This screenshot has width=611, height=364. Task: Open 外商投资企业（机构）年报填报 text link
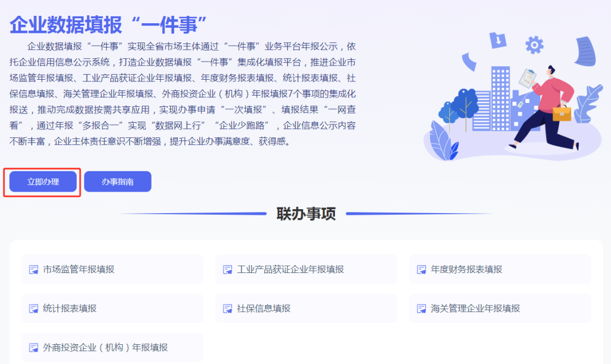(x=105, y=348)
